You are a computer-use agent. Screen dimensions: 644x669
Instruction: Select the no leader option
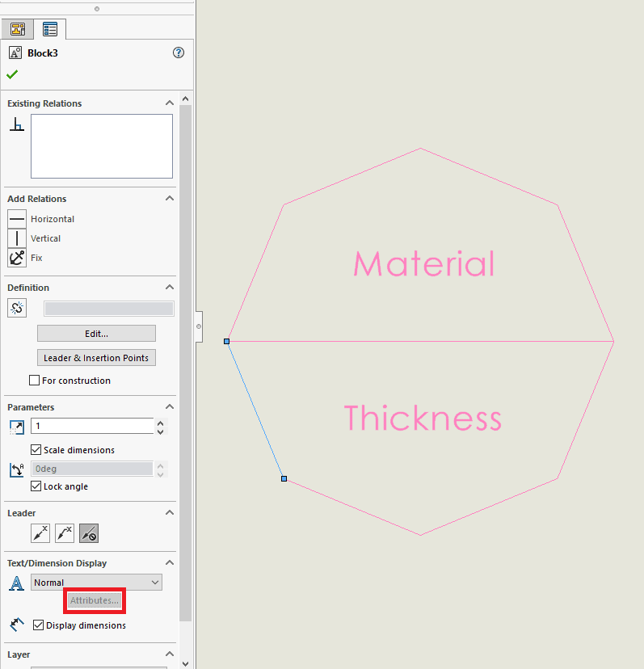tap(89, 533)
